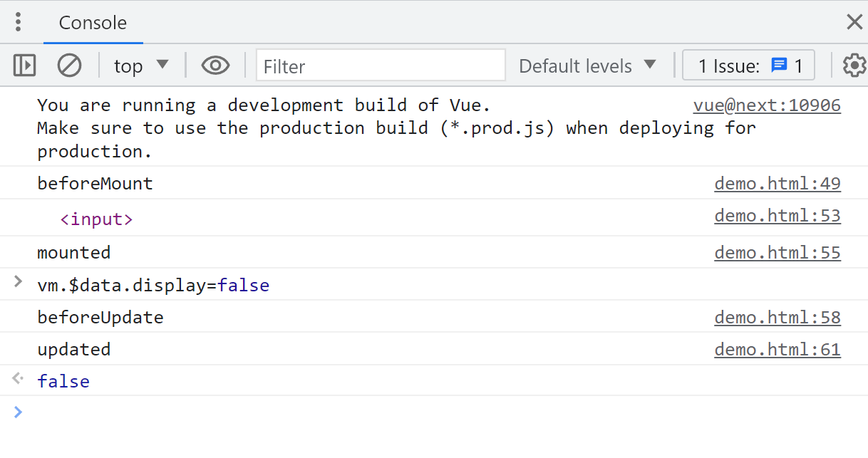Viewport: 868px width, 458px height.
Task: Inspect the logged <input> element
Action: tap(96, 219)
